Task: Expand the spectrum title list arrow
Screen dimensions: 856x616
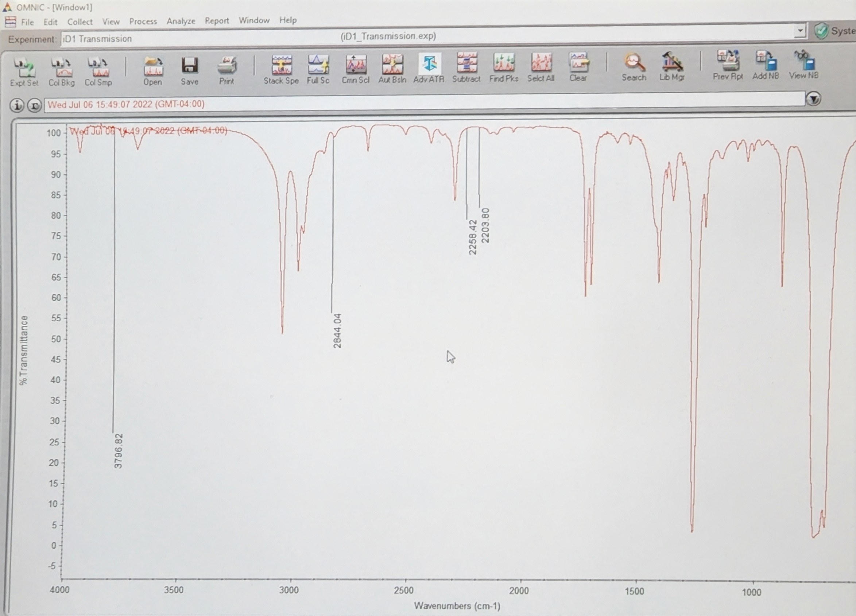Action: pos(813,99)
